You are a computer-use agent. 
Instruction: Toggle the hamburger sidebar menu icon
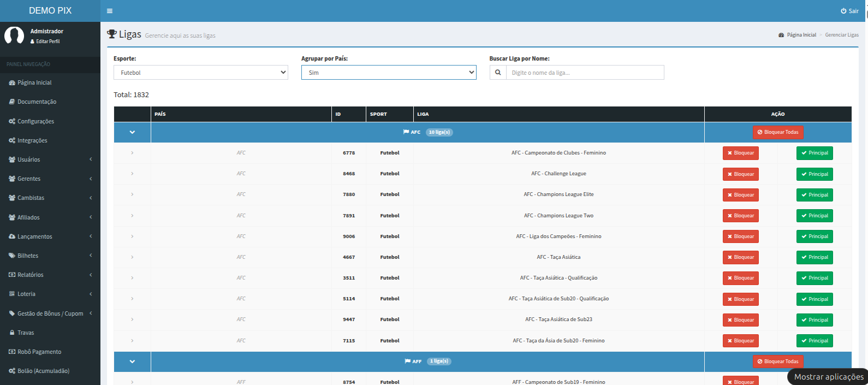[110, 11]
